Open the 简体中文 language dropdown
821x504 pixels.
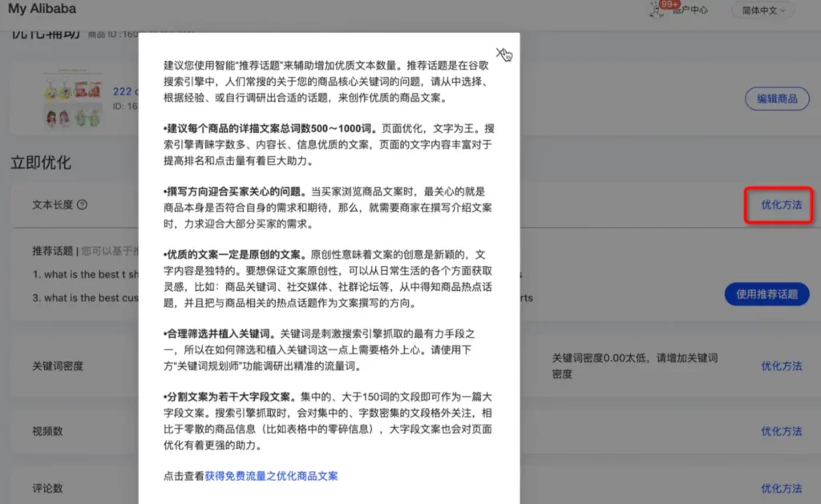click(763, 10)
